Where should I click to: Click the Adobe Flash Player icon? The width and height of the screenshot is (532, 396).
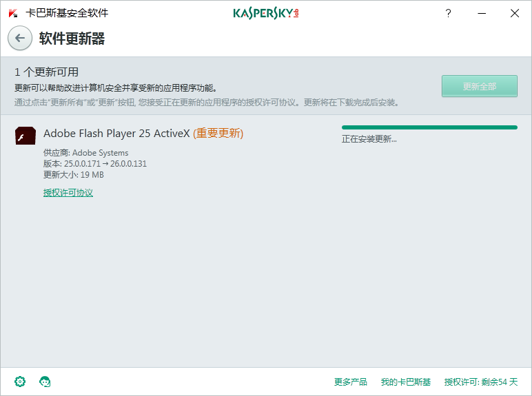click(25, 136)
